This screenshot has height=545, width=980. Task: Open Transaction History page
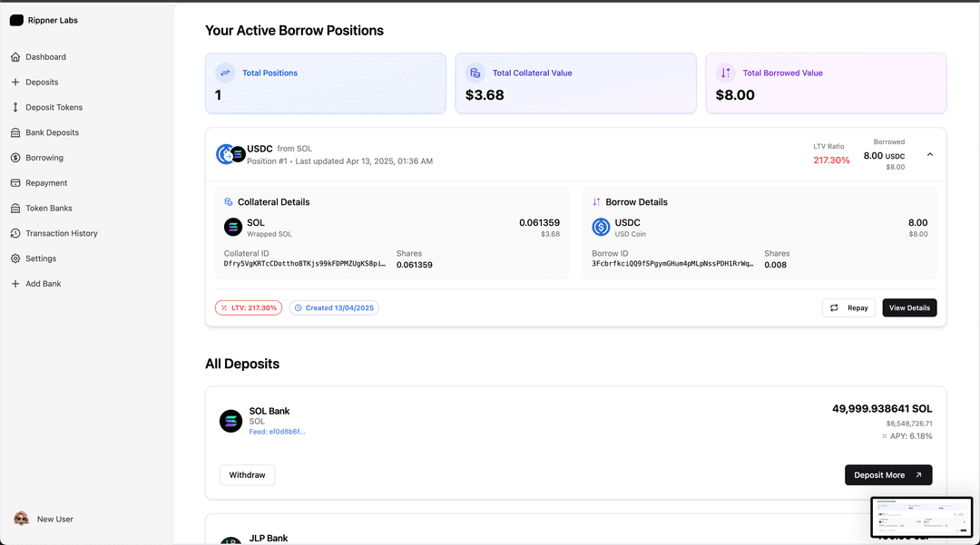point(61,233)
